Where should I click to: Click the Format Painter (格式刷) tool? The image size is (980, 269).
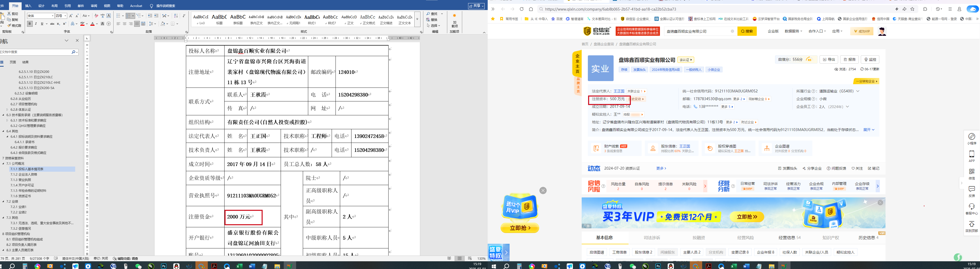click(14, 25)
